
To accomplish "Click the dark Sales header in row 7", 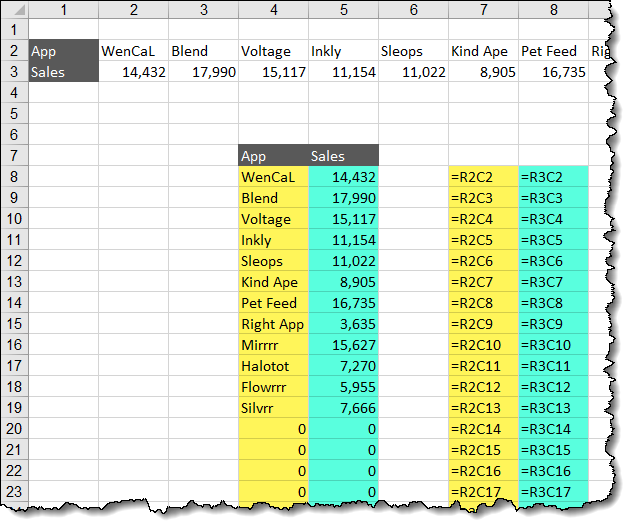I will coord(343,156).
